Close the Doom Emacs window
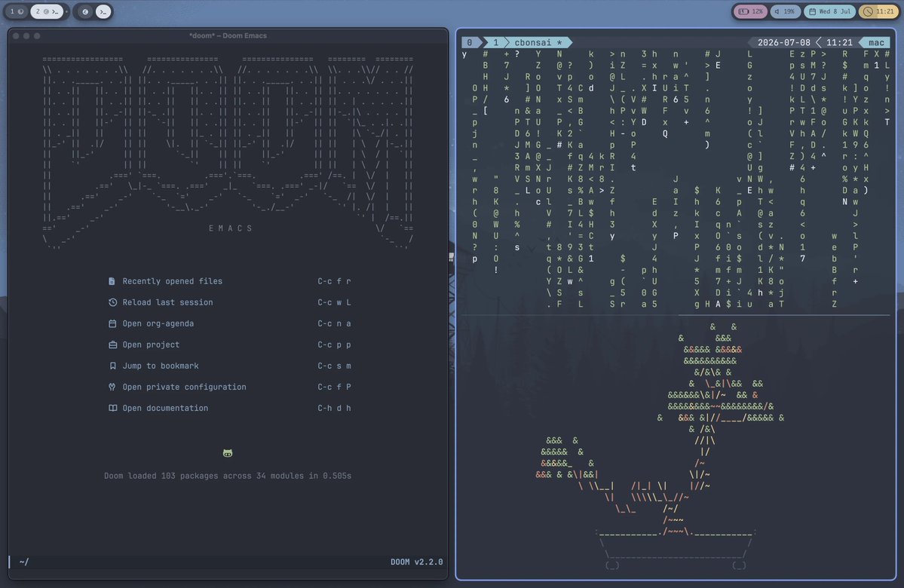This screenshot has height=588, width=904. tap(16, 35)
